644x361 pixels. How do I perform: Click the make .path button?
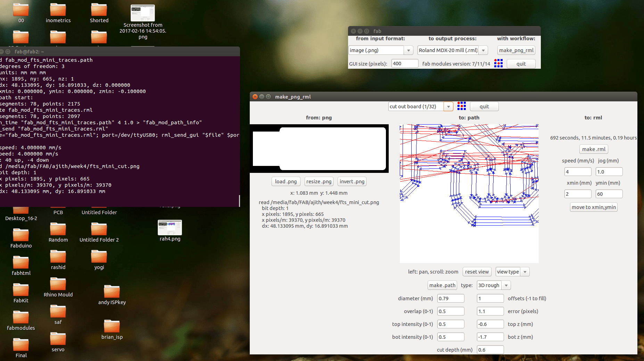pyautogui.click(x=442, y=285)
